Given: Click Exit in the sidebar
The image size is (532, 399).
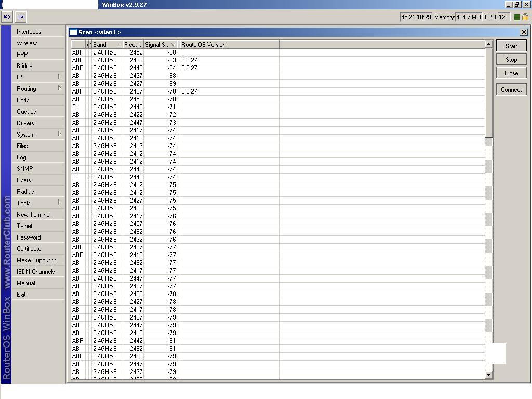Looking at the screenshot, I should point(38,295).
